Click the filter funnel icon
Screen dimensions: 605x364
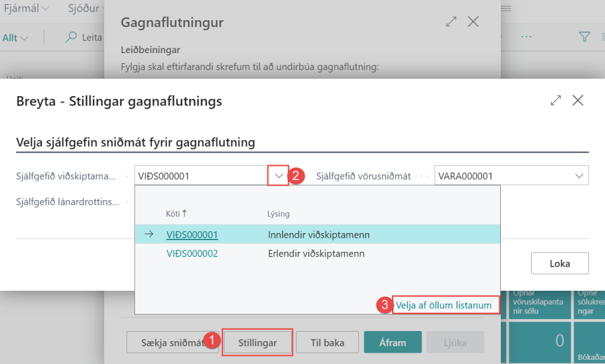coord(585,37)
